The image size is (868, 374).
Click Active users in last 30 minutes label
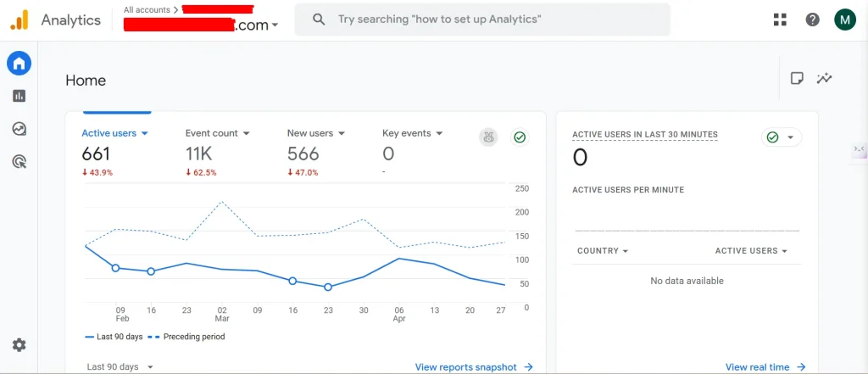[645, 135]
